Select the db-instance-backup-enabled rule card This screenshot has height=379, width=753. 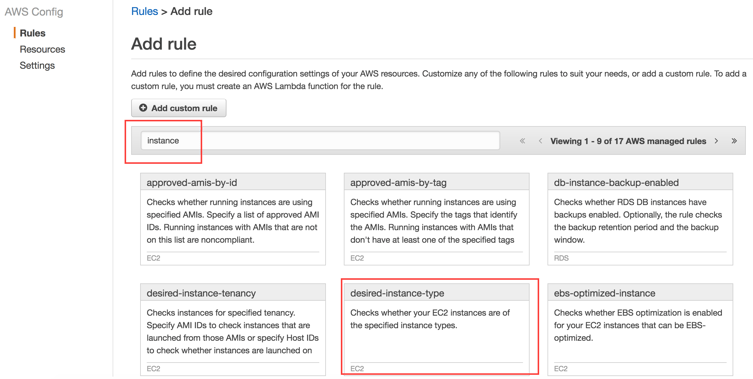pos(640,219)
